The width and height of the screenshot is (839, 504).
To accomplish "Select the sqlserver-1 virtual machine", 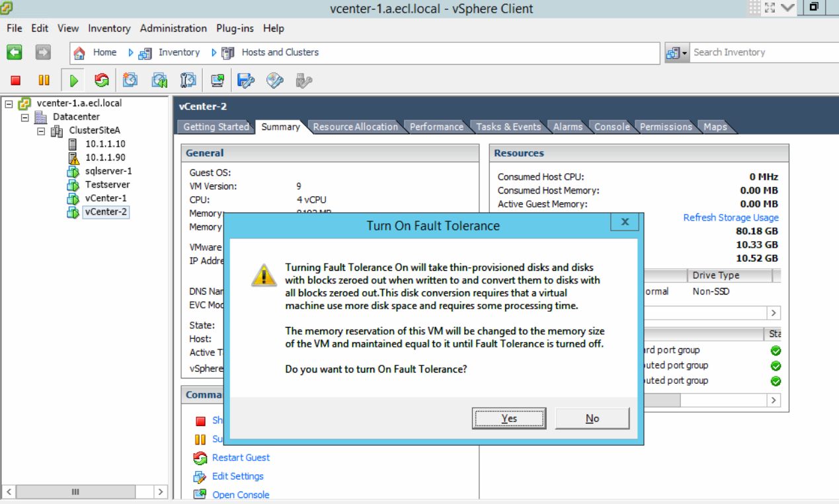I will click(x=108, y=171).
